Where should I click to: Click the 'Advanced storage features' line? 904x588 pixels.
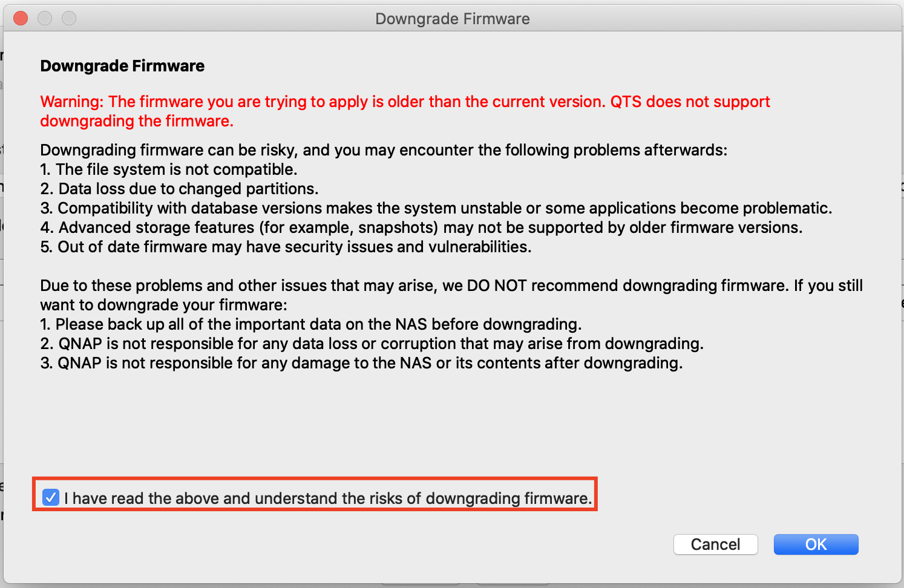coord(421,227)
